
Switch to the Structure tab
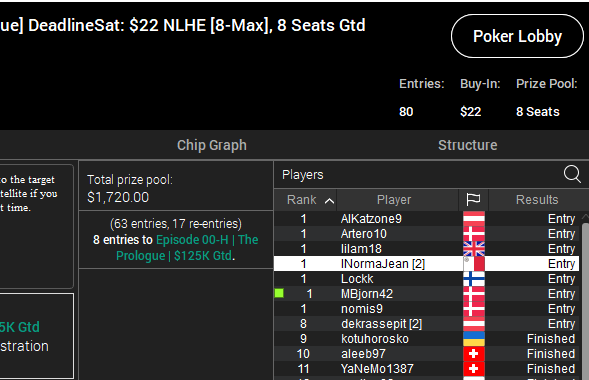[468, 145]
